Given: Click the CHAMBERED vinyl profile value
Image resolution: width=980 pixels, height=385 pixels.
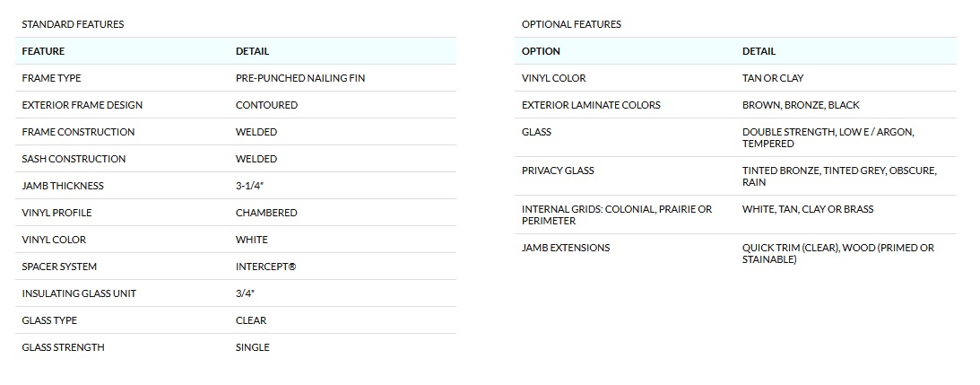Looking at the screenshot, I should tap(266, 213).
